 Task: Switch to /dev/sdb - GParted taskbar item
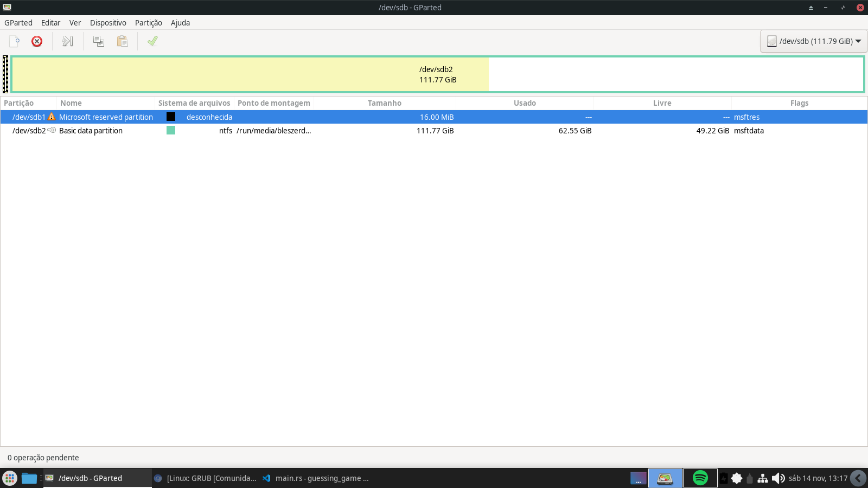coord(98,478)
